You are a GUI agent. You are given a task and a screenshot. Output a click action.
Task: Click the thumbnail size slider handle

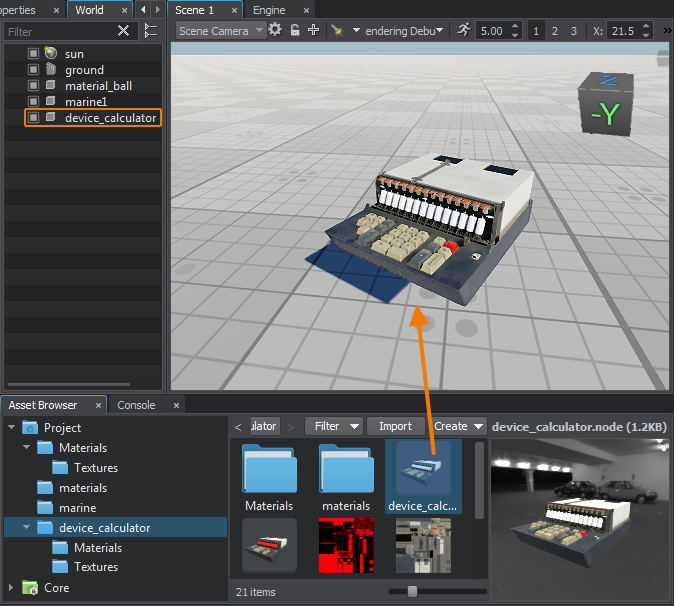tap(412, 591)
